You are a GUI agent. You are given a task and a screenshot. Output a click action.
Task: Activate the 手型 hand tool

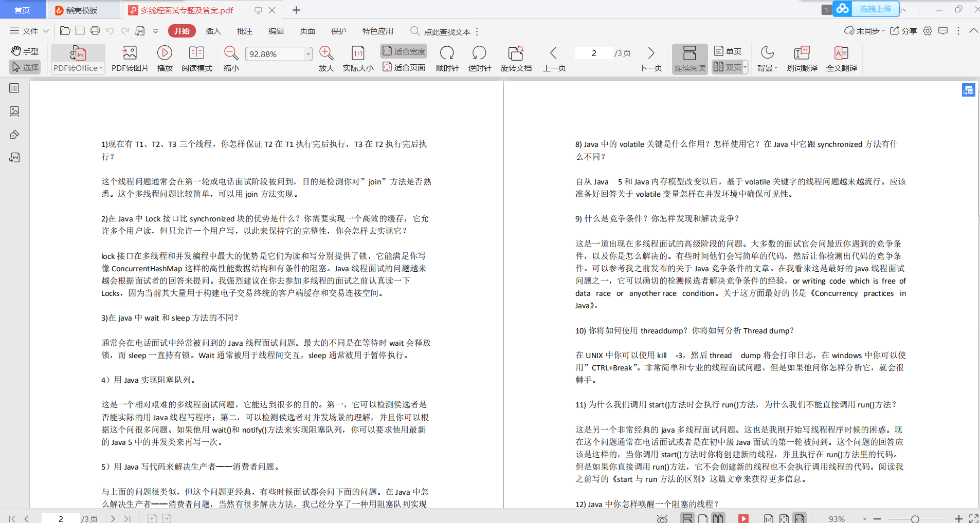pos(25,51)
